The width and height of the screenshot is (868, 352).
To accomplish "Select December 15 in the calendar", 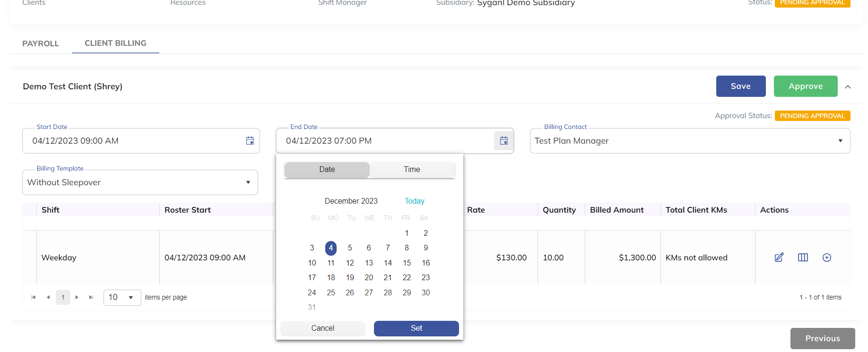I will [407, 263].
